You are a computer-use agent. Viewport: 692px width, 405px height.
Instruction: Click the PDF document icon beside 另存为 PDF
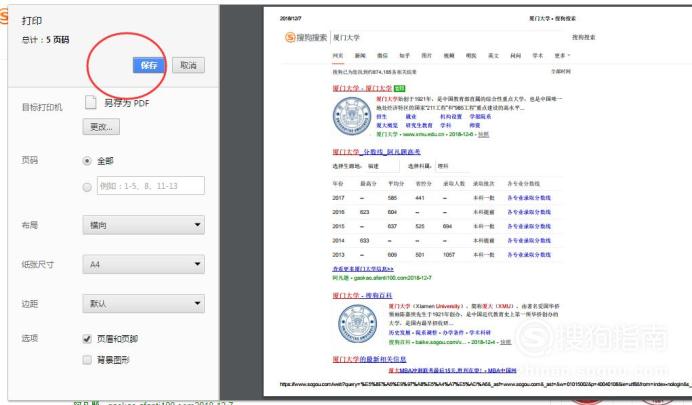[90, 102]
